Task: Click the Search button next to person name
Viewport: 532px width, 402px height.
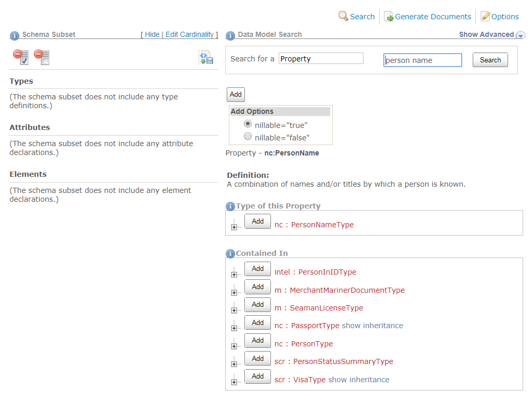Action: [490, 60]
